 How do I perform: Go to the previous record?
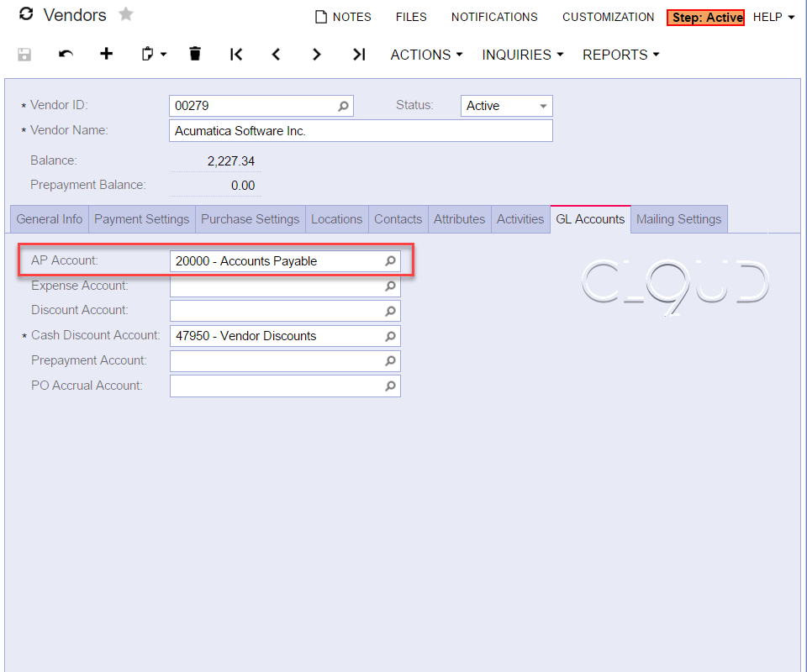tap(276, 54)
